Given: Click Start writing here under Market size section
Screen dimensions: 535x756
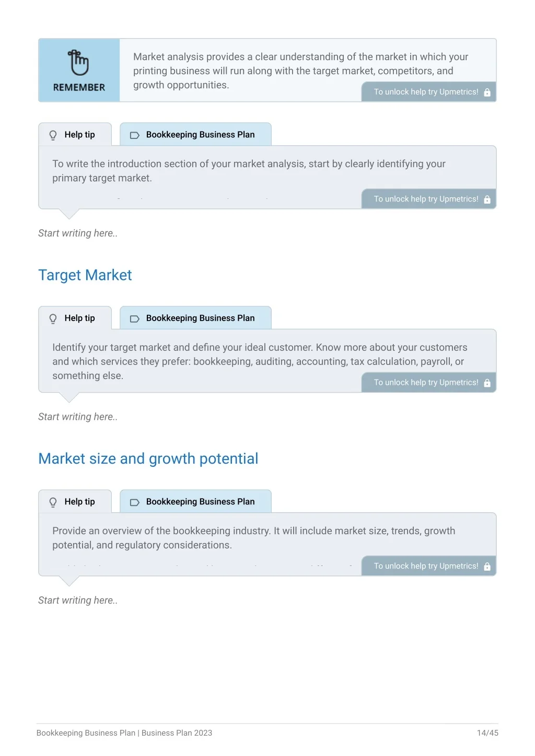Looking at the screenshot, I should pos(78,600).
